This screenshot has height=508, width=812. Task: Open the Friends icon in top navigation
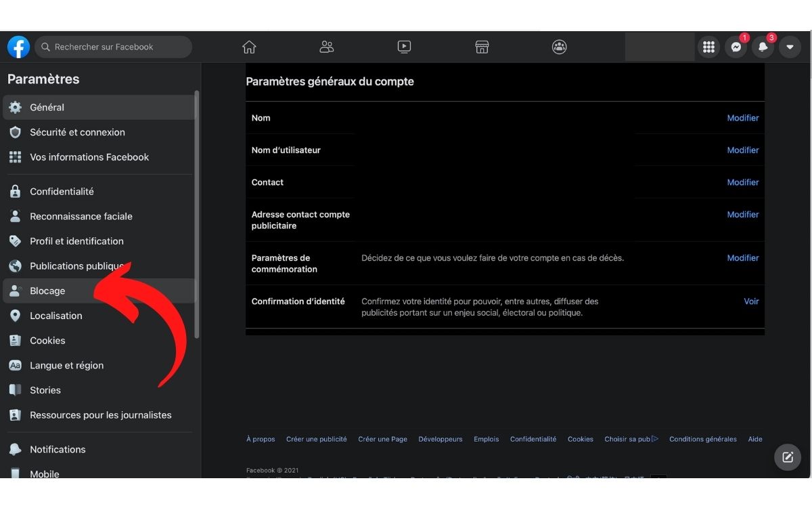click(327, 47)
